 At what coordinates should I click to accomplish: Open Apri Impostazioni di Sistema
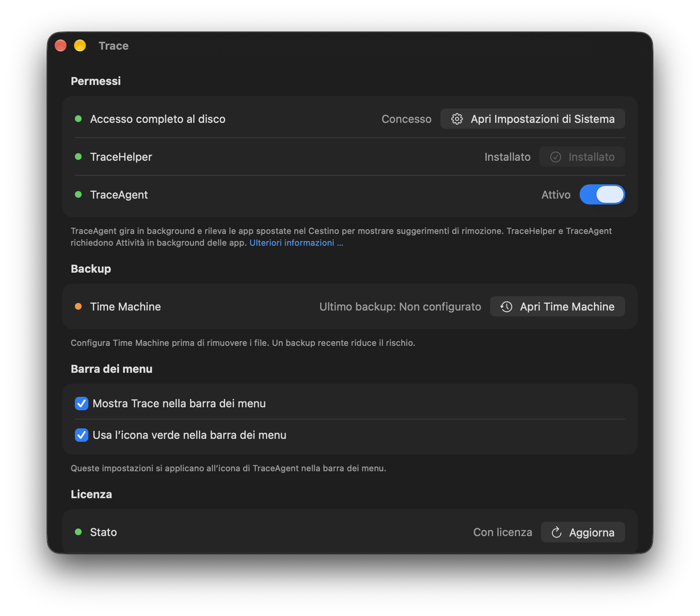[533, 119]
